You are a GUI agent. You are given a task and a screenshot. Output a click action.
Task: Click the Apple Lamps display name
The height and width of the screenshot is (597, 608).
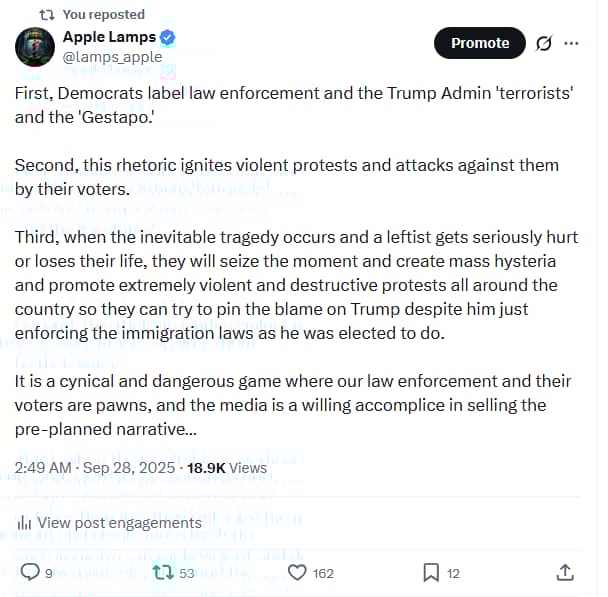pos(109,38)
